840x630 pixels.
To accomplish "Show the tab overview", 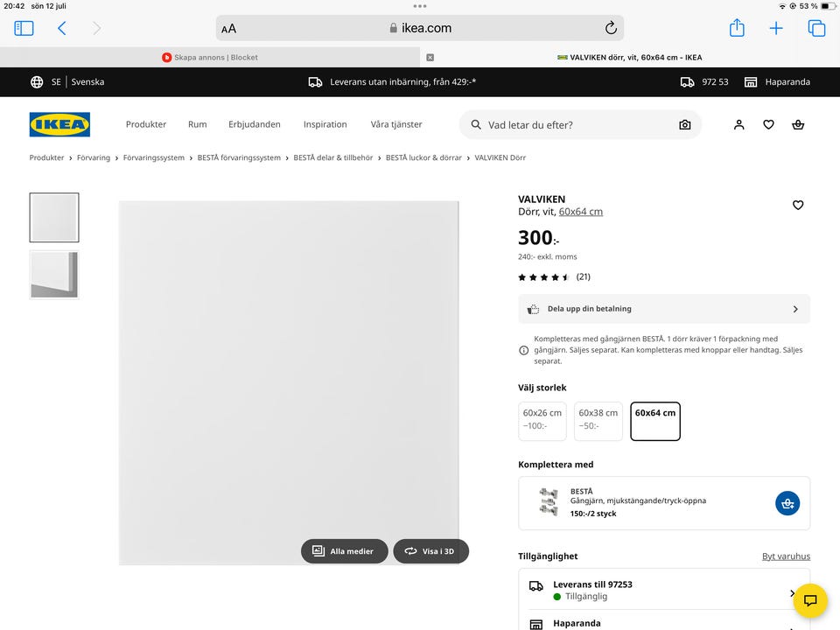I will coord(816,28).
